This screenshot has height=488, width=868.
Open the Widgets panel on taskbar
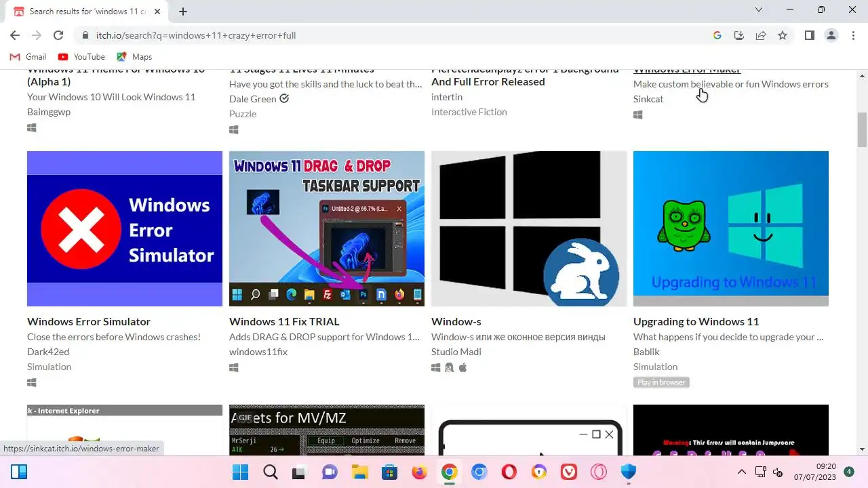point(19,472)
